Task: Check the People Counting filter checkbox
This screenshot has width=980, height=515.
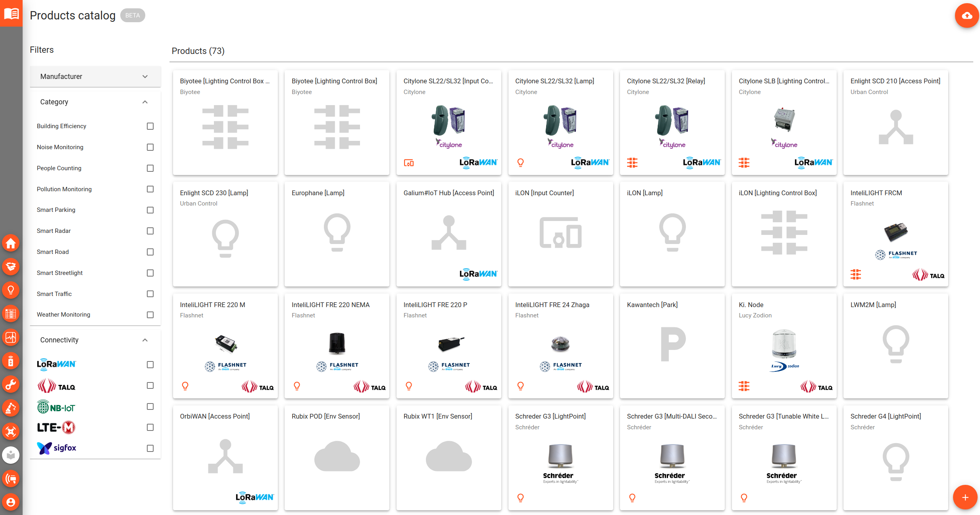Action: 150,168
